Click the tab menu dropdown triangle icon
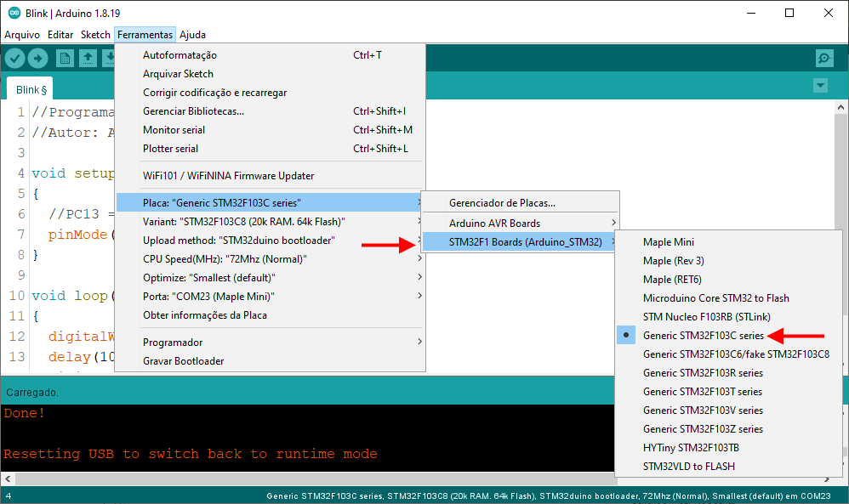Screen dimensions: 849x504 pyautogui.click(x=820, y=86)
